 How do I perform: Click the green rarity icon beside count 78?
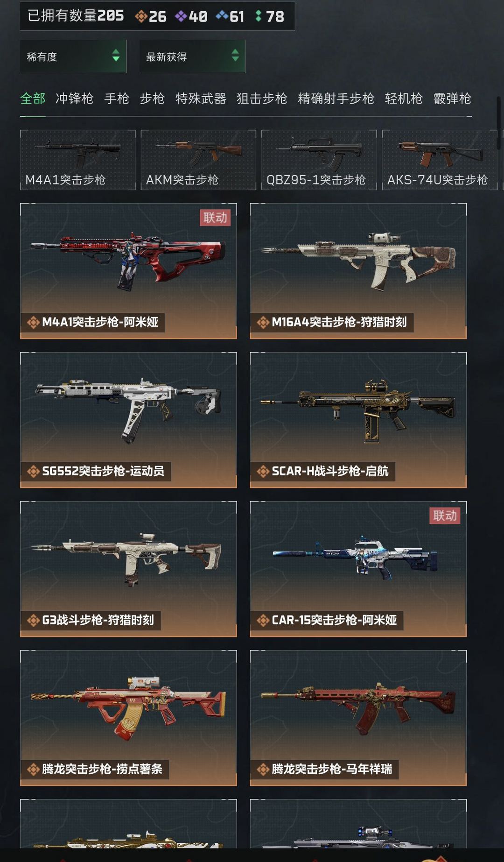[258, 16]
